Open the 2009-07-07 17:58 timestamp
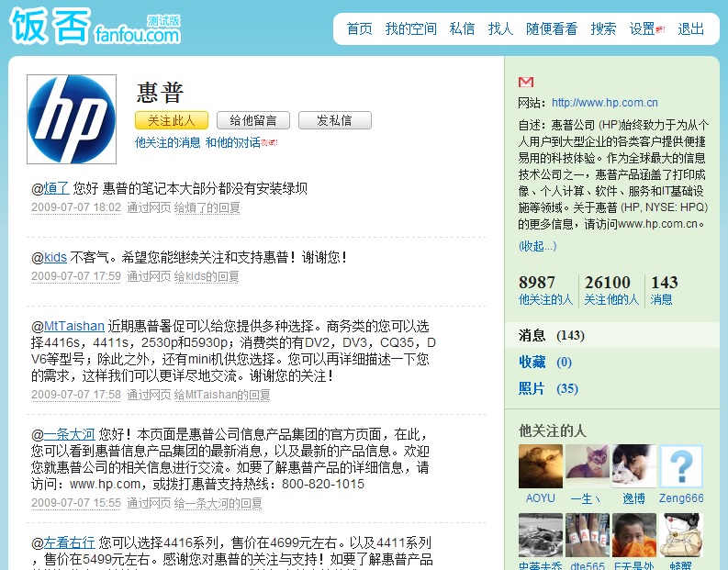728x570 pixels. point(76,395)
